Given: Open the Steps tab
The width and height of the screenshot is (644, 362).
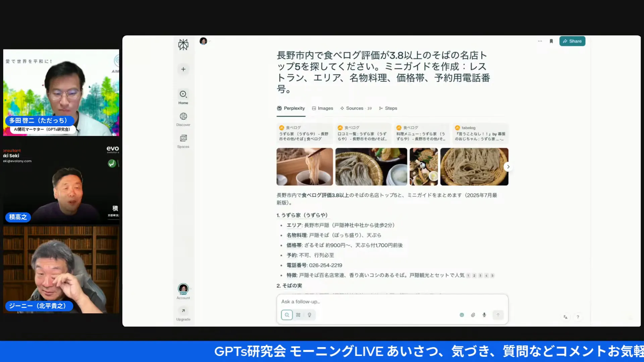Looking at the screenshot, I should (388, 108).
